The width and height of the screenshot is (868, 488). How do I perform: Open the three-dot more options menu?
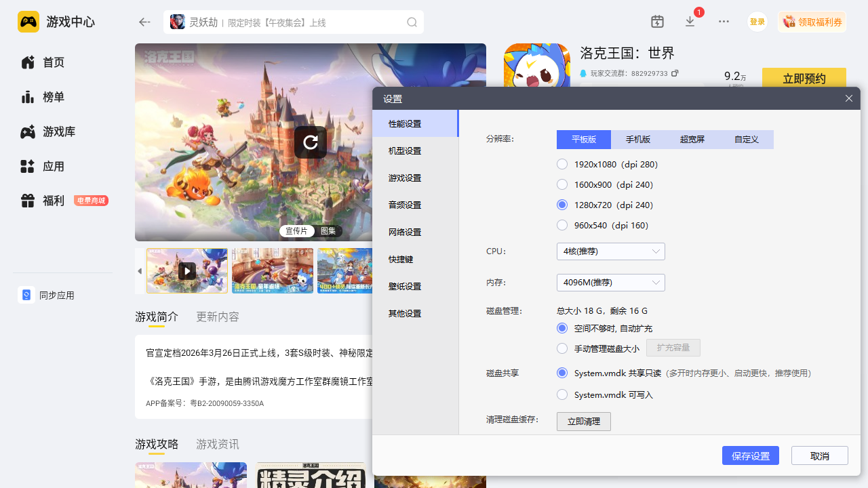tap(724, 22)
